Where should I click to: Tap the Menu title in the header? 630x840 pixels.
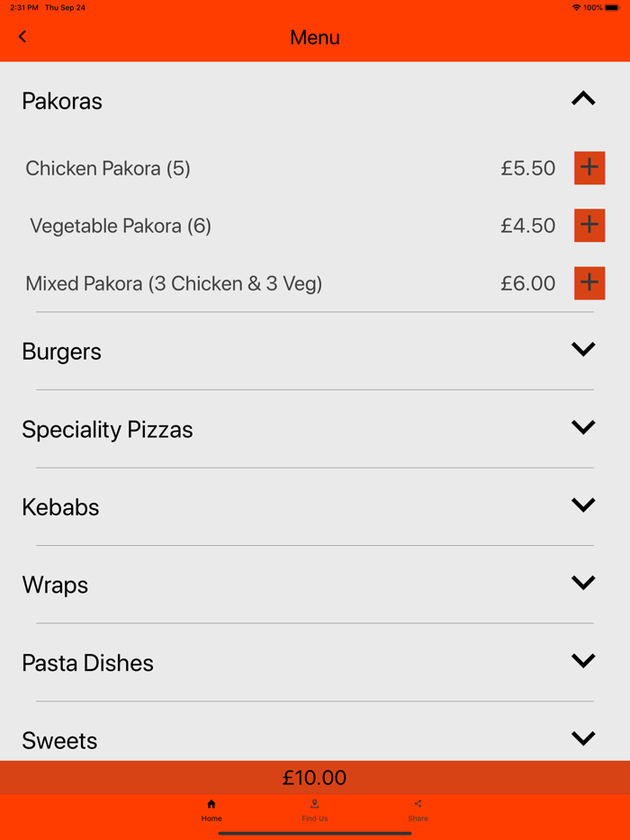tap(314, 37)
